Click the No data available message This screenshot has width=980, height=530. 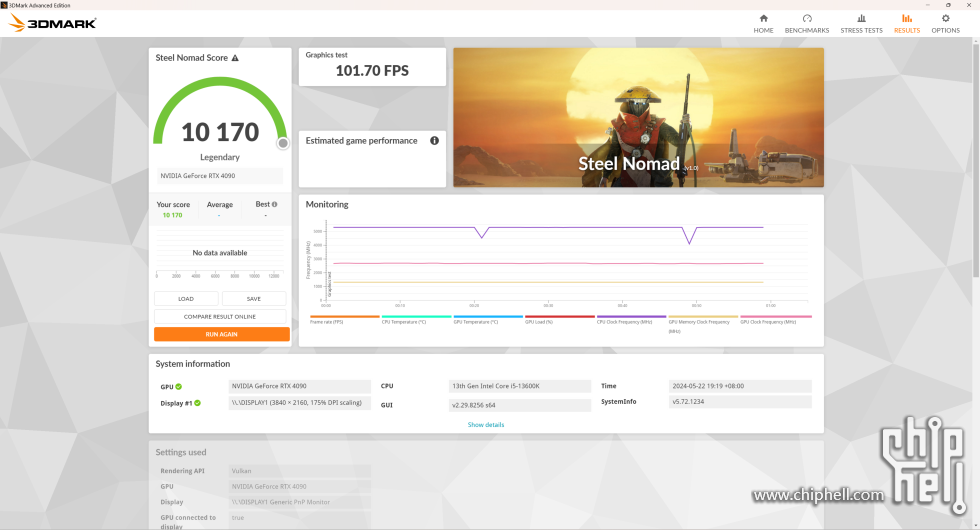[x=220, y=253]
